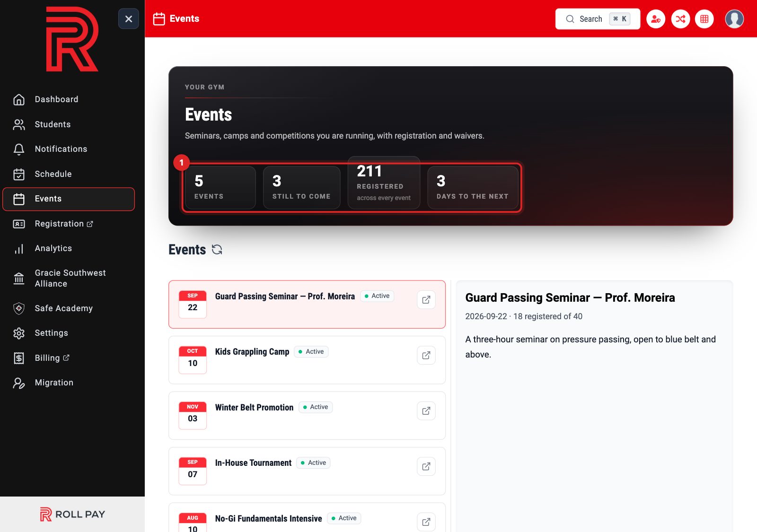Viewport: 757px width, 532px height.
Task: Click the Schedule calendar-check icon
Action: (19, 174)
